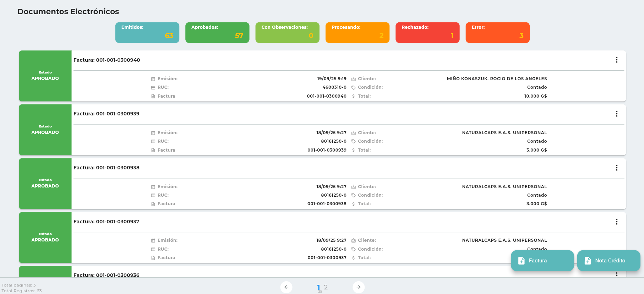
Task: Open Factura 001-001-0300936 title row
Action: 107,275
